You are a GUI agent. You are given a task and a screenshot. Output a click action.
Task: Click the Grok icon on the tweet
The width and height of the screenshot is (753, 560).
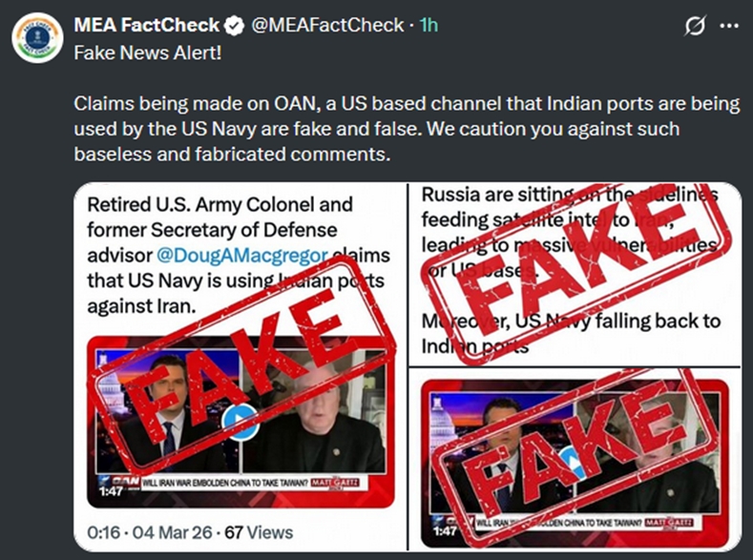click(695, 26)
